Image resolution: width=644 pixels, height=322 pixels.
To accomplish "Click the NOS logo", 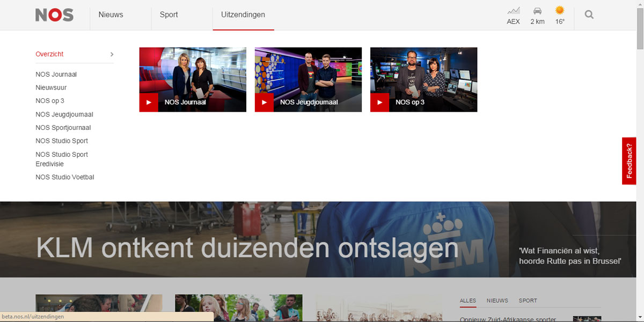I will [54, 15].
